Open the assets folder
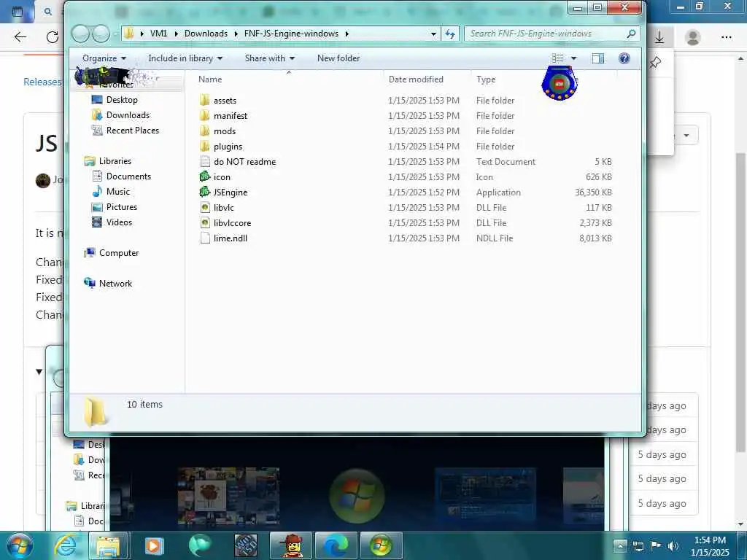The height and width of the screenshot is (560, 747). 225,101
